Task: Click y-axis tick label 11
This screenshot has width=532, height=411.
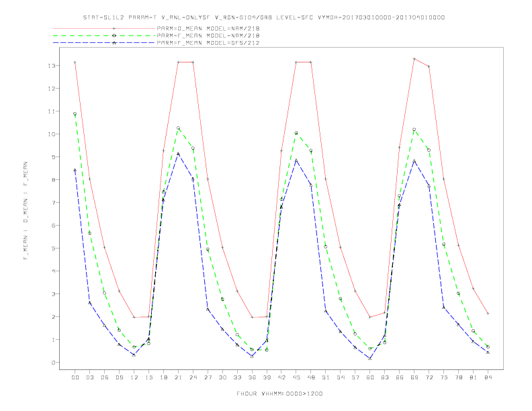Action: (52, 111)
